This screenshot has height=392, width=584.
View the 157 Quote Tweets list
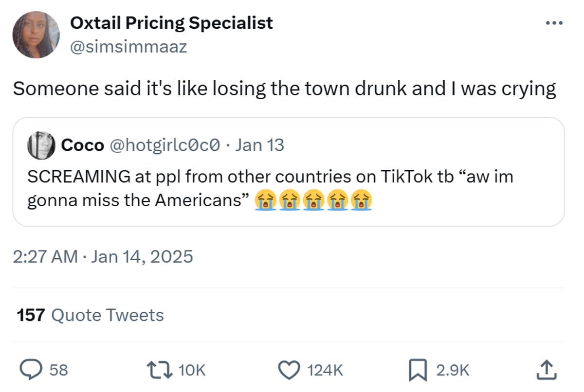tap(90, 315)
